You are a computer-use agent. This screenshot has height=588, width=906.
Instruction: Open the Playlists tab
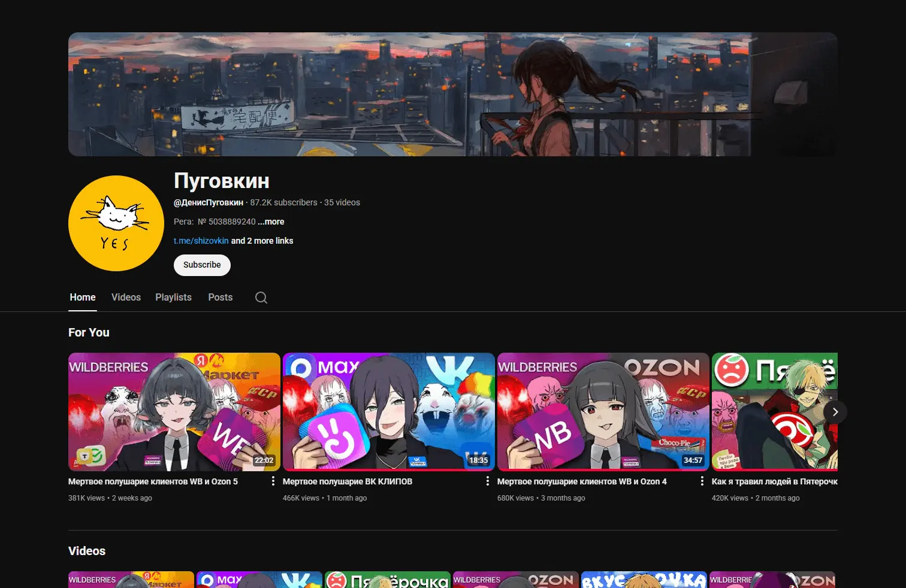coord(173,297)
